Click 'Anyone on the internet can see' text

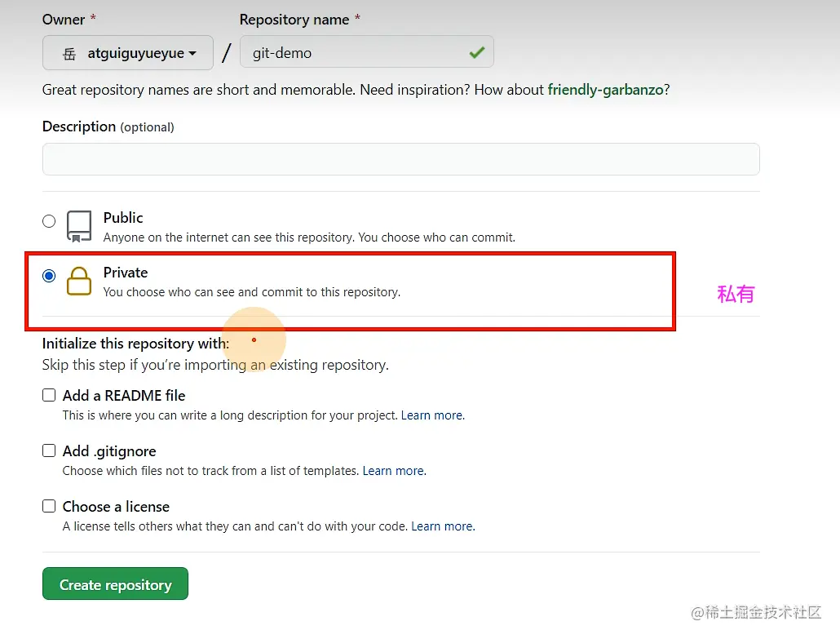[309, 237]
